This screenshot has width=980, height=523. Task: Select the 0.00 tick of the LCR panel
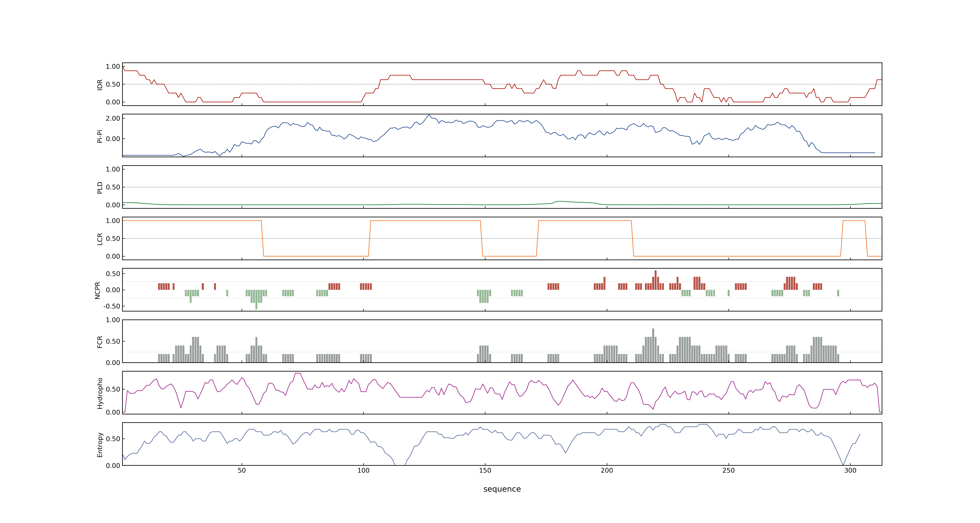113,256
